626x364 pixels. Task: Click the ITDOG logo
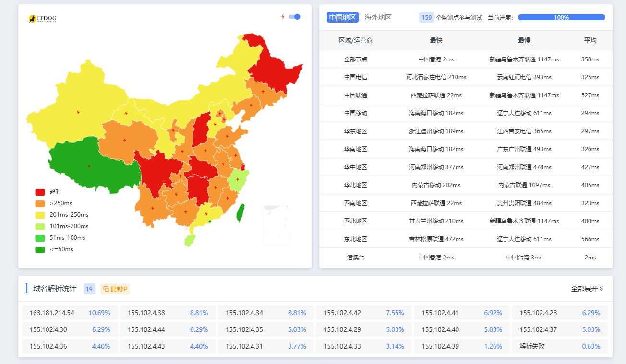(42, 19)
